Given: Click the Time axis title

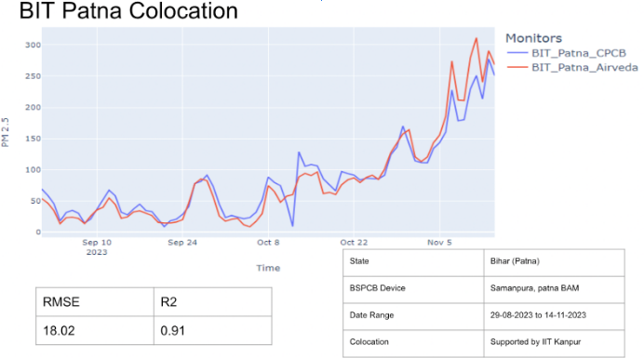Looking at the screenshot, I should pos(268,268).
